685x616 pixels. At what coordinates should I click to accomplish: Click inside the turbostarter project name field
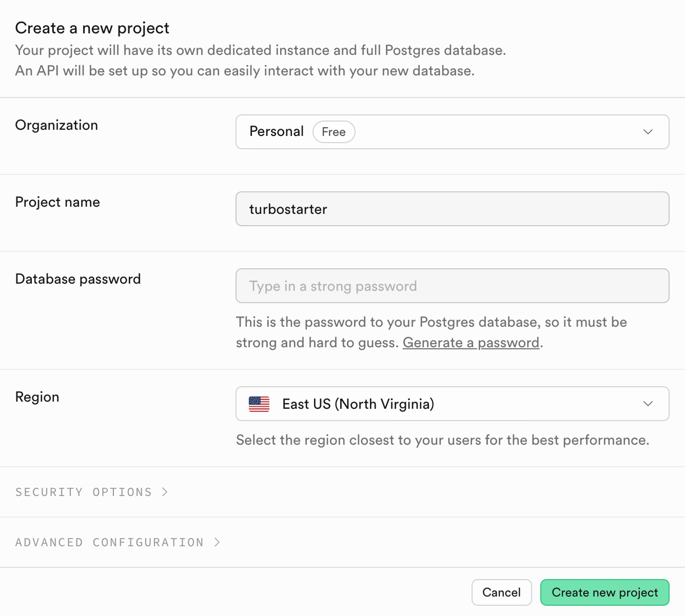(x=452, y=209)
